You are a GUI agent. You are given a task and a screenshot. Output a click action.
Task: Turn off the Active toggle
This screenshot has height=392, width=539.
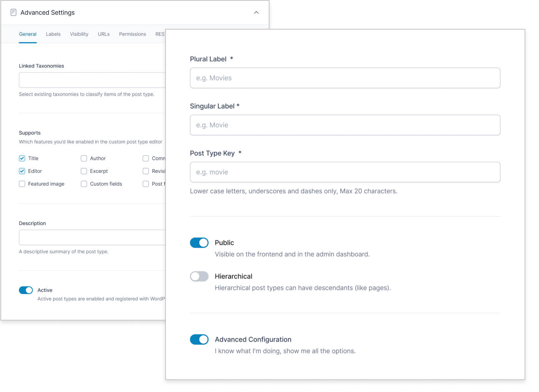(26, 290)
